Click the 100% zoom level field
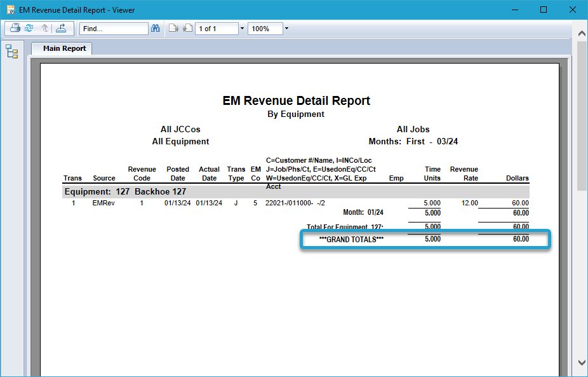The width and height of the screenshot is (588, 377). pos(265,29)
